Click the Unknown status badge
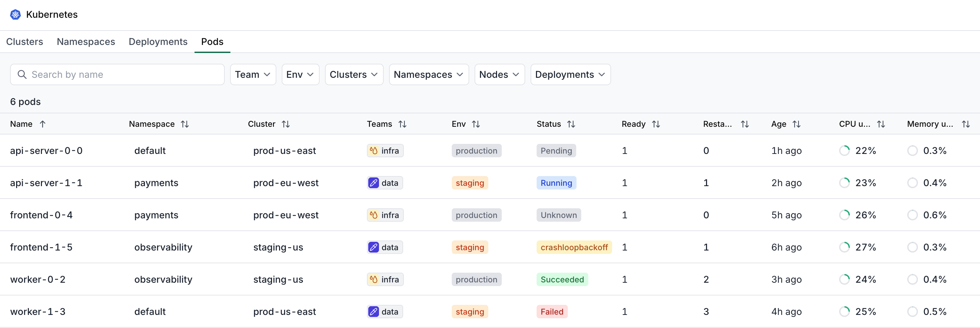Screen dimensions: 980x328 (558, 215)
